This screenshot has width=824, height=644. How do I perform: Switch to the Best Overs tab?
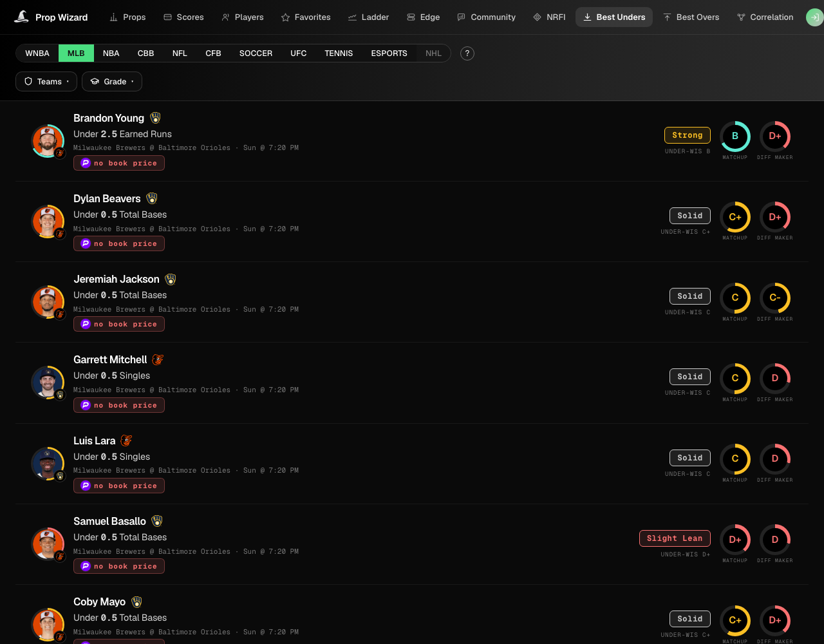691,17
